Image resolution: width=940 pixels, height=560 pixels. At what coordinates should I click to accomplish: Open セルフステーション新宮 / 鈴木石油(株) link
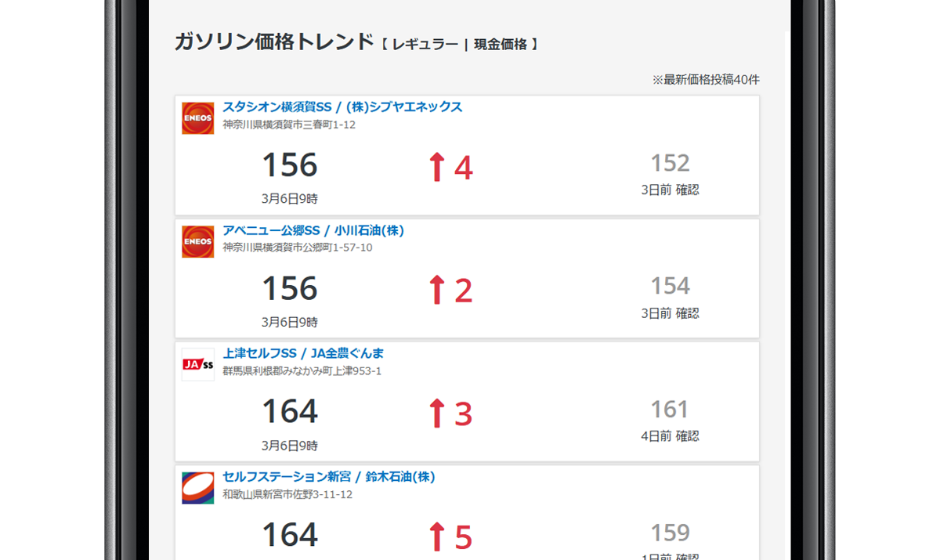coord(328,477)
